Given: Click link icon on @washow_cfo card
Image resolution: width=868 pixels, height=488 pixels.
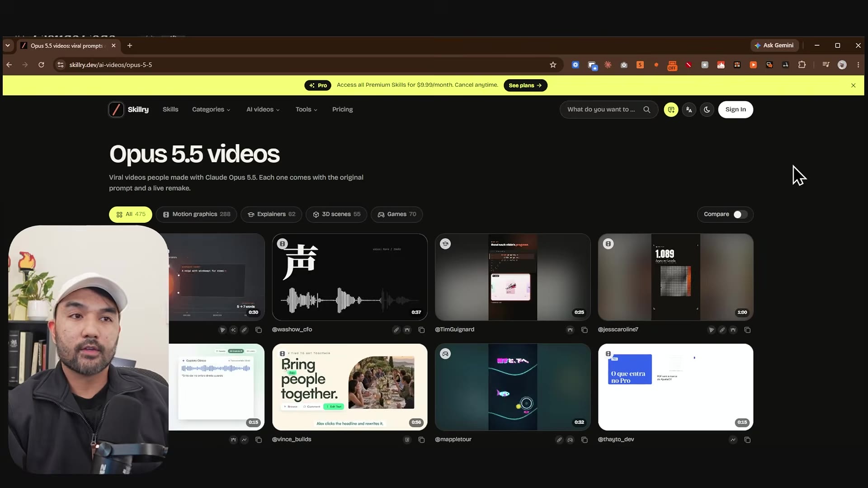Looking at the screenshot, I should [x=396, y=330].
